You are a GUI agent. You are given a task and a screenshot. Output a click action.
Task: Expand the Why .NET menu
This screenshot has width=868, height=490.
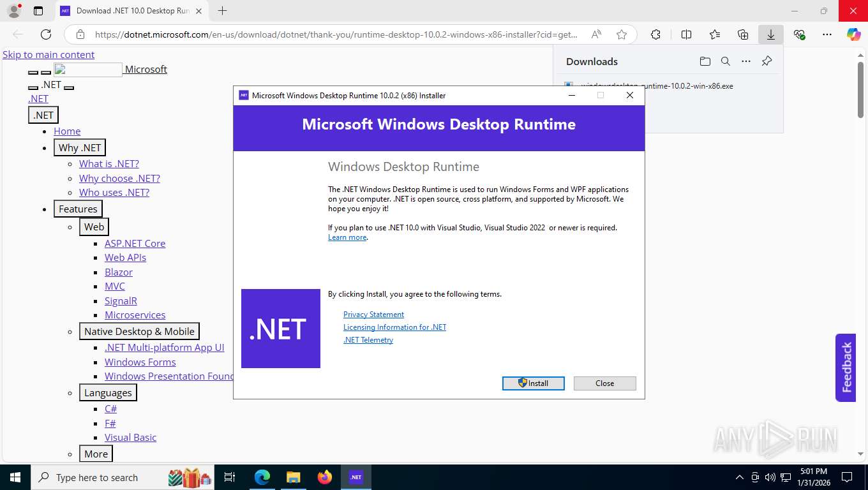point(80,147)
